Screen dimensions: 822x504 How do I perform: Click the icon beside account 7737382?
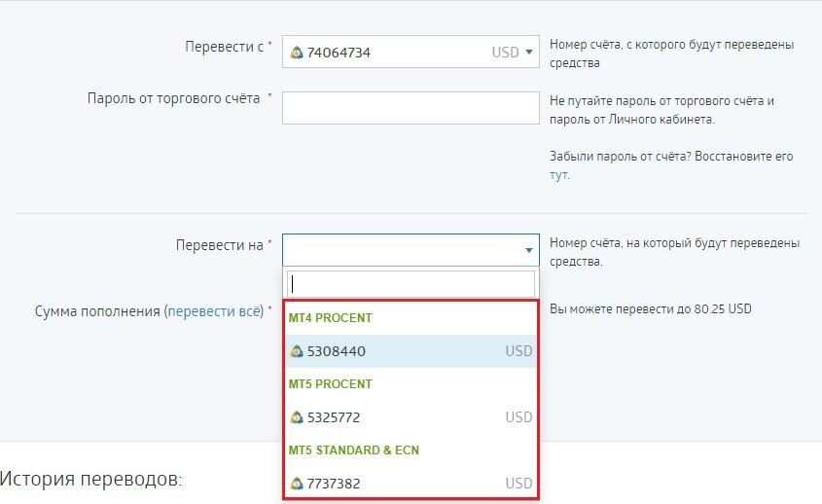[x=297, y=484]
